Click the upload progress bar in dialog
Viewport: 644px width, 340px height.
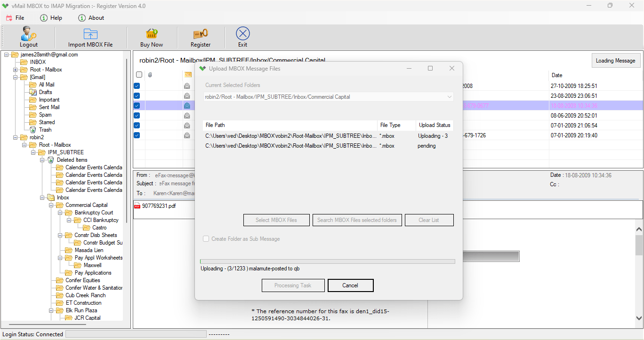327,261
